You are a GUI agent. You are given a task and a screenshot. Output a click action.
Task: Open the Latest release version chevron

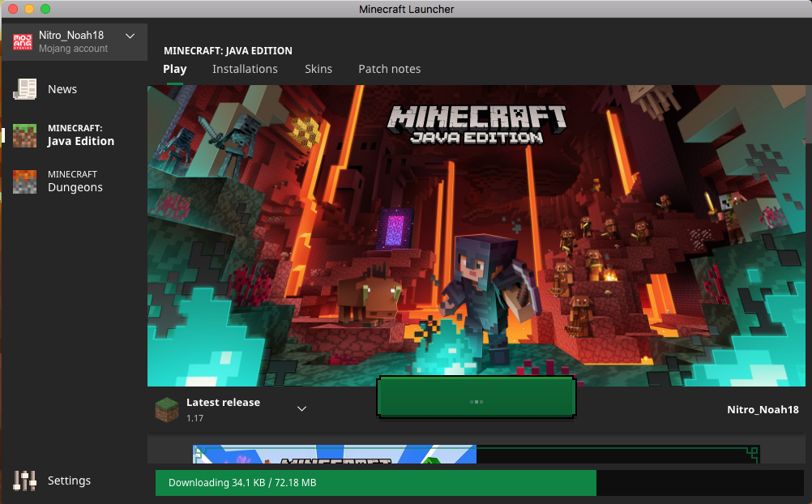coord(301,408)
